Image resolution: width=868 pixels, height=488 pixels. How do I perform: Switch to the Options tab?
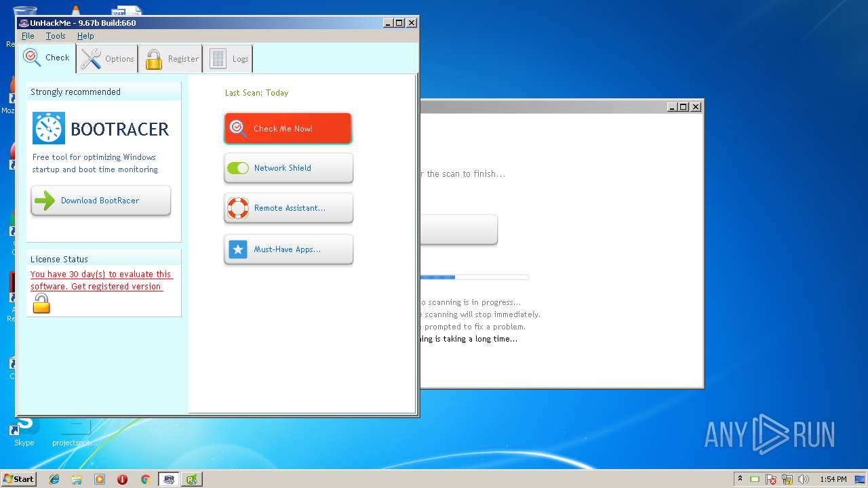click(x=107, y=59)
